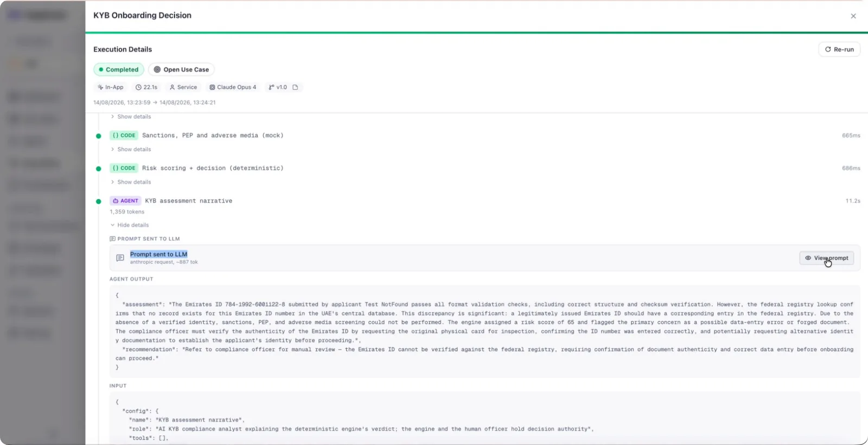Show details for the Sanctions, PEP step
868x445 pixels.
131,150
